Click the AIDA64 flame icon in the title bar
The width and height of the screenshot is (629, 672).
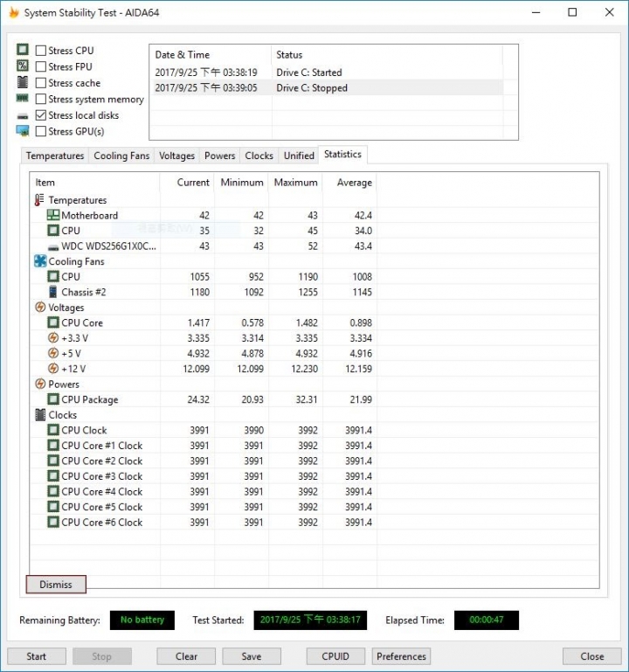[x=14, y=12]
